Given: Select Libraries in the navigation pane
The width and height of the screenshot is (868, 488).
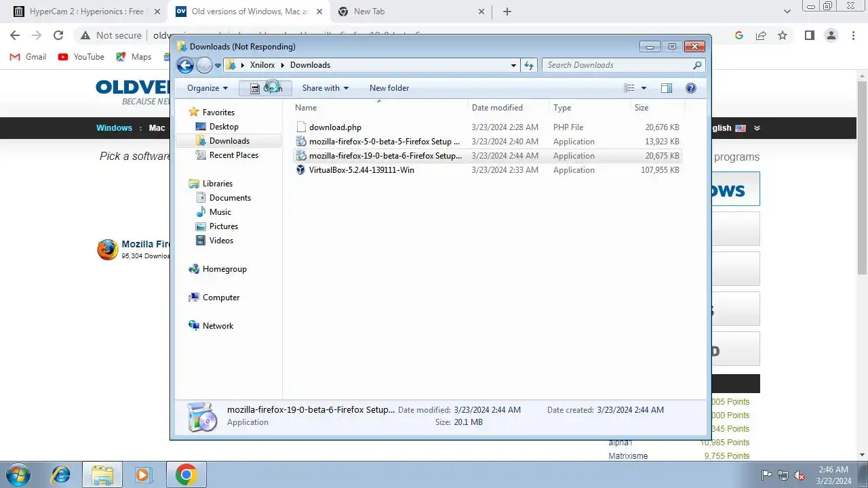Looking at the screenshot, I should tap(217, 184).
